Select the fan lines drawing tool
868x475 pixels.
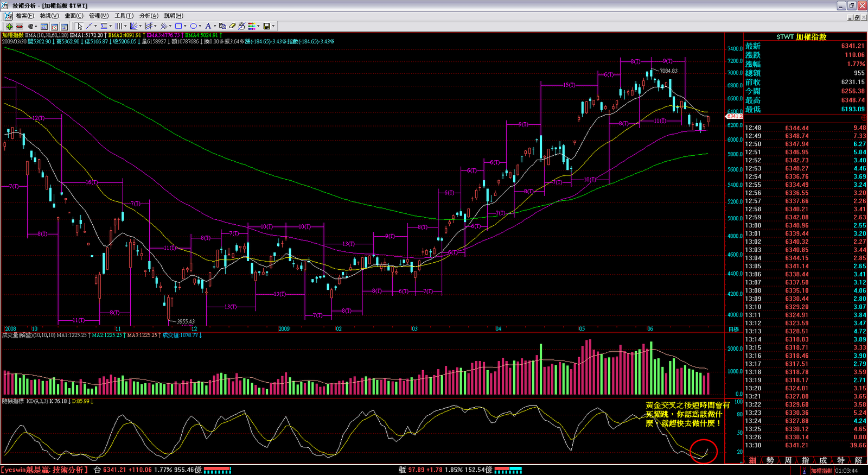[x=134, y=26]
